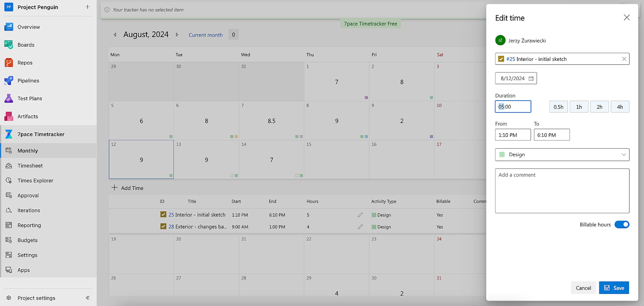Viewport: 644px width, 306px height.
Task: Click the Settings icon in sidebar
Action: (9, 255)
